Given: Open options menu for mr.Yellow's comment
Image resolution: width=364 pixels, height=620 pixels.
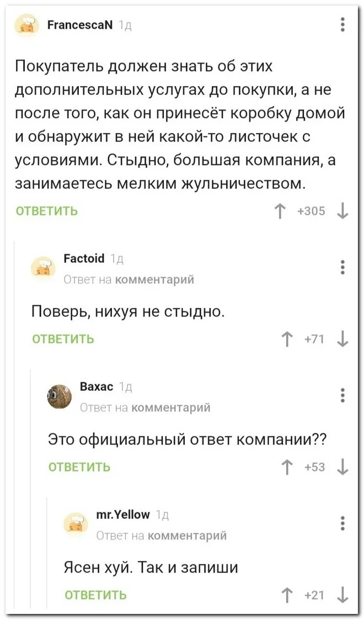Looking at the screenshot, I should 342,522.
